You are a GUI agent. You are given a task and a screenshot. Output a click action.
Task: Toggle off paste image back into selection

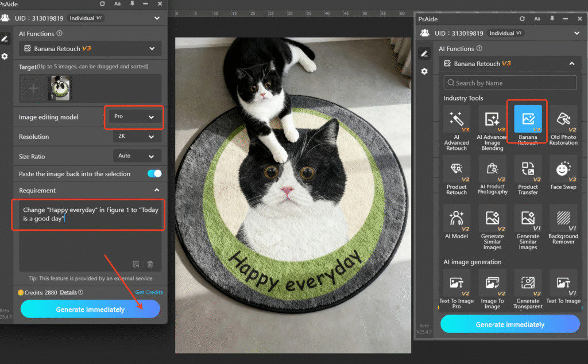point(154,173)
